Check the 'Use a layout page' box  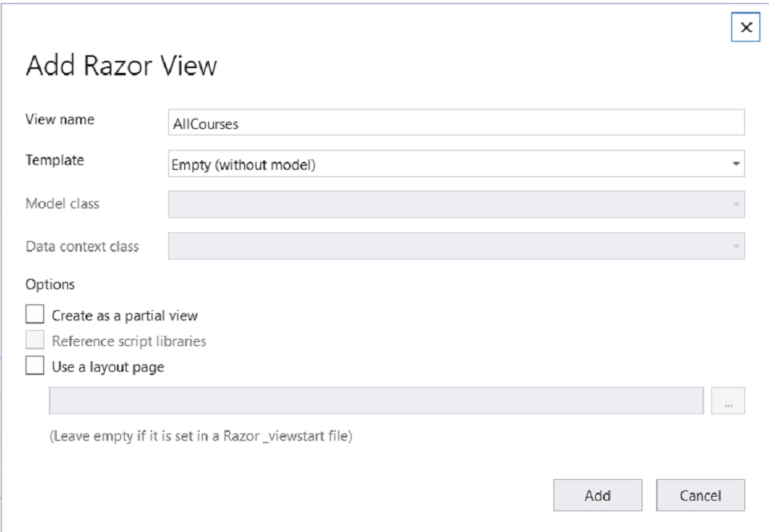coord(34,366)
